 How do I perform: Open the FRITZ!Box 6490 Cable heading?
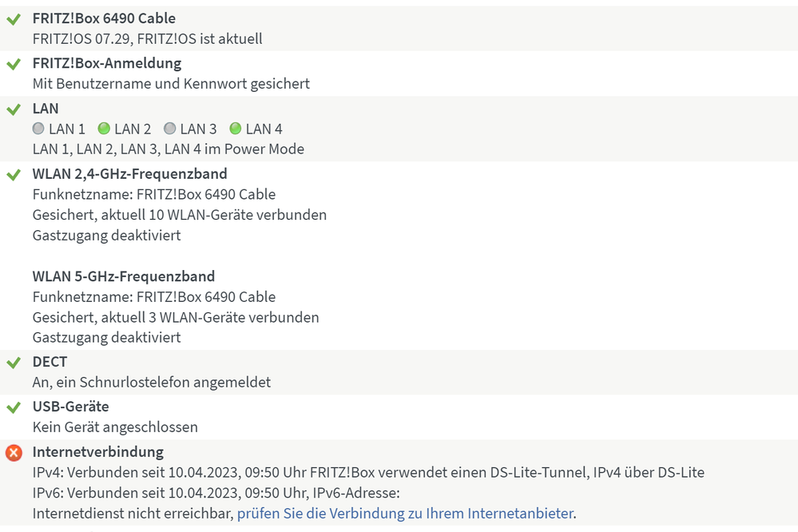pyautogui.click(x=104, y=18)
